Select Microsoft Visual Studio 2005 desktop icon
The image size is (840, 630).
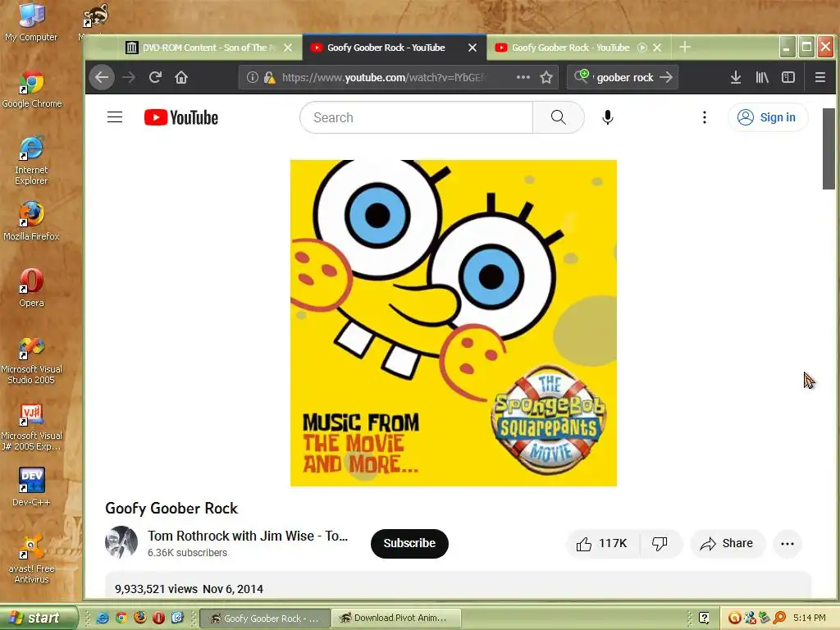32,361
